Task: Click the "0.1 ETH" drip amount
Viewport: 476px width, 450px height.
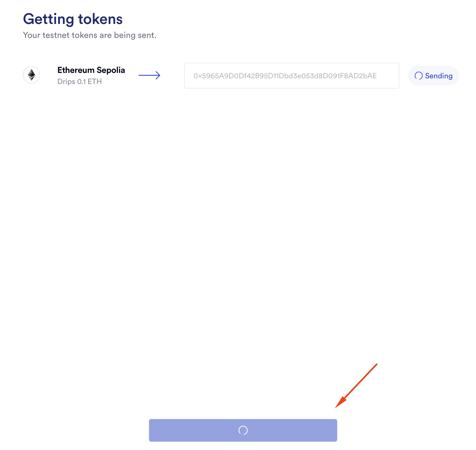Action: click(x=89, y=82)
